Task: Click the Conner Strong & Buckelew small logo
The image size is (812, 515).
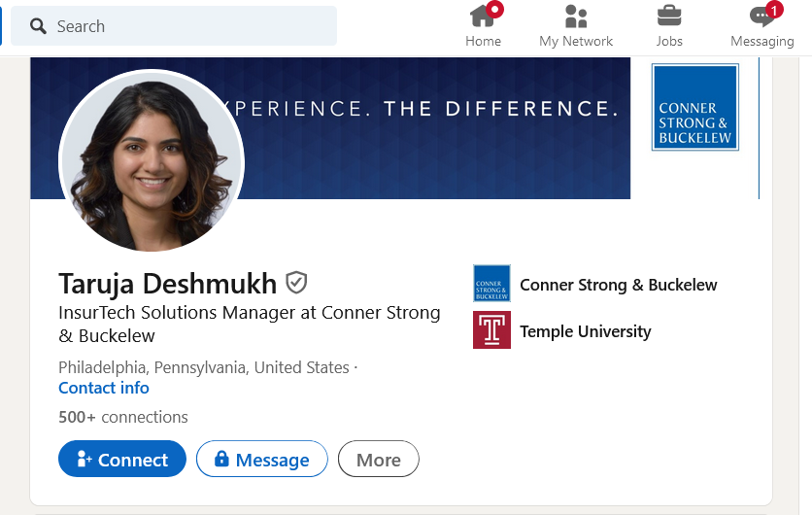Action: [491, 284]
